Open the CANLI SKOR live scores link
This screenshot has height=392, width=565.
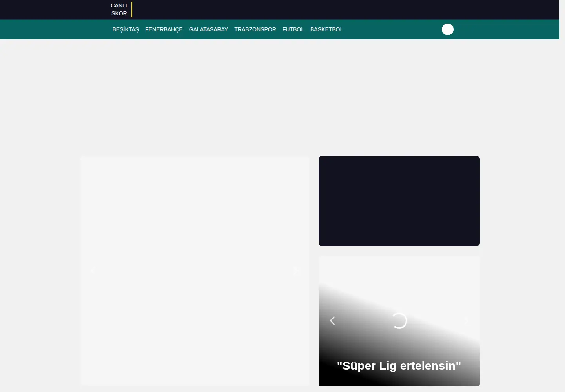coord(119,9)
